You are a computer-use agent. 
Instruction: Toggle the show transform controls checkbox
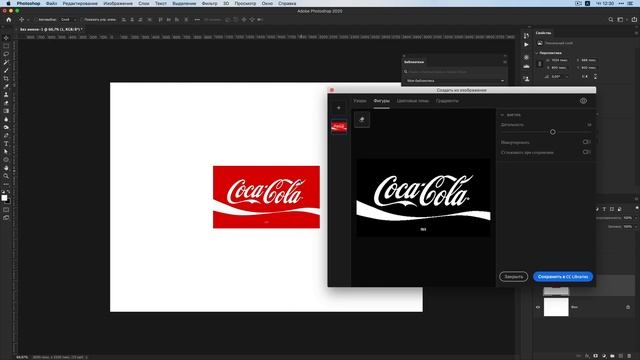82,20
